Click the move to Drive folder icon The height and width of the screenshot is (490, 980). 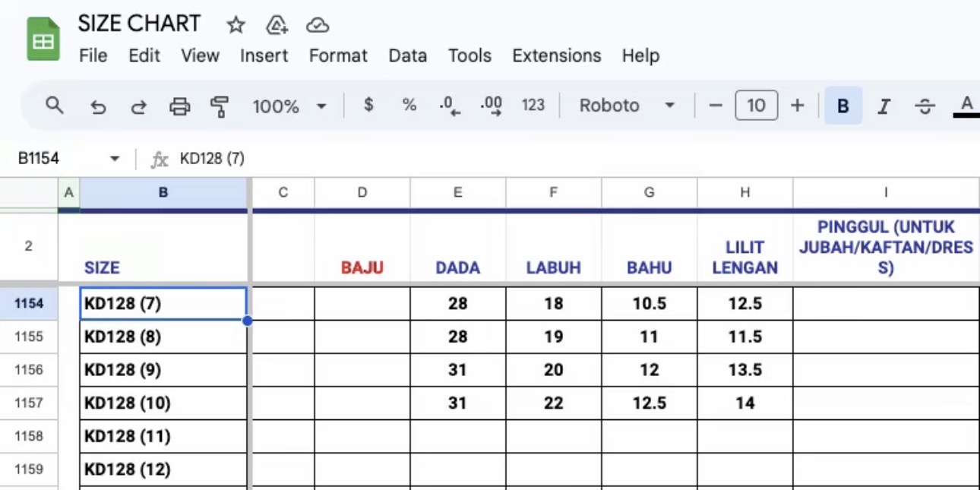tap(277, 25)
